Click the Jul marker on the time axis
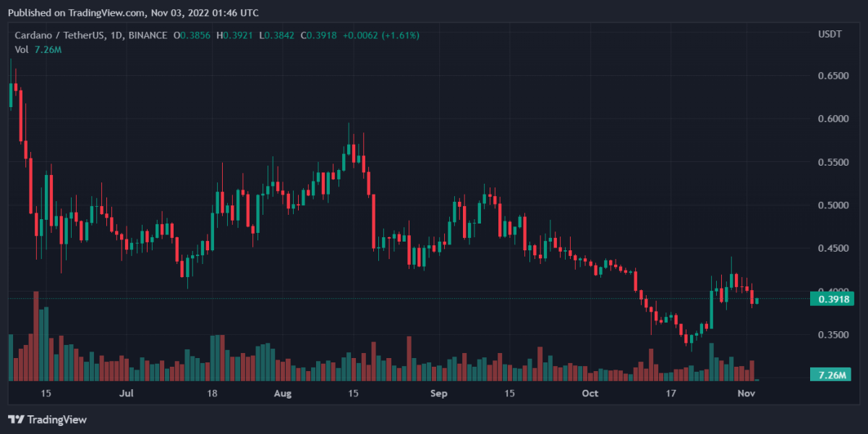 pos(127,393)
